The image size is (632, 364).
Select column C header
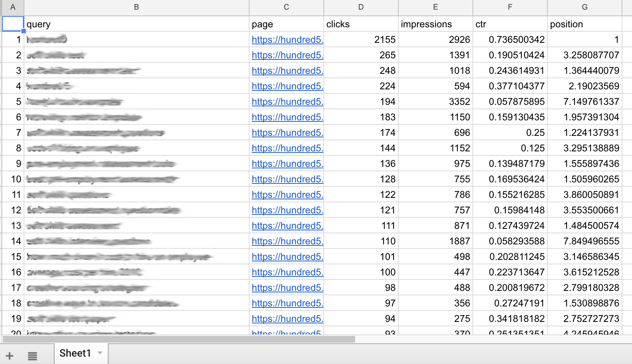[x=286, y=7]
